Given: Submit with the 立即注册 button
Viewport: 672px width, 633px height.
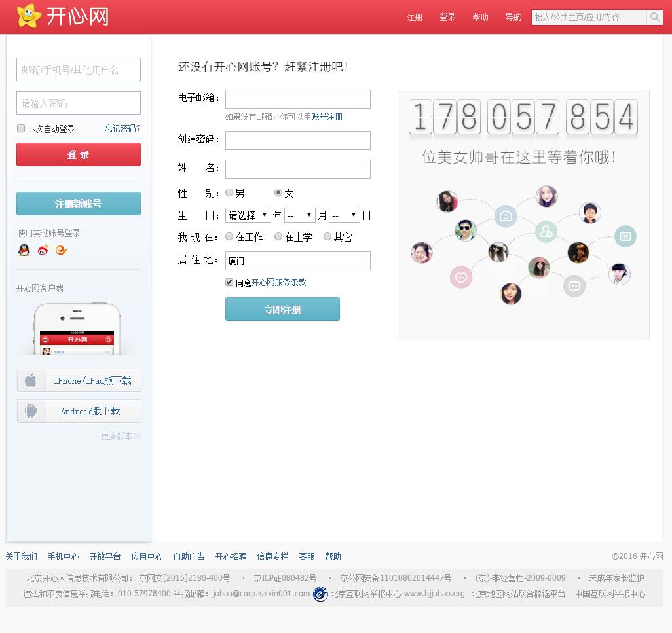Looking at the screenshot, I should 282,309.
